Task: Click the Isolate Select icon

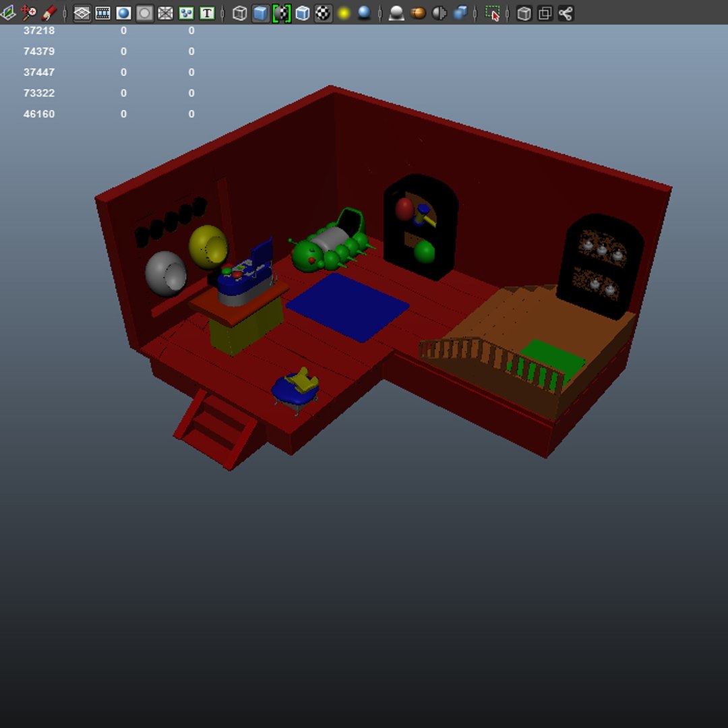Action: tap(493, 13)
